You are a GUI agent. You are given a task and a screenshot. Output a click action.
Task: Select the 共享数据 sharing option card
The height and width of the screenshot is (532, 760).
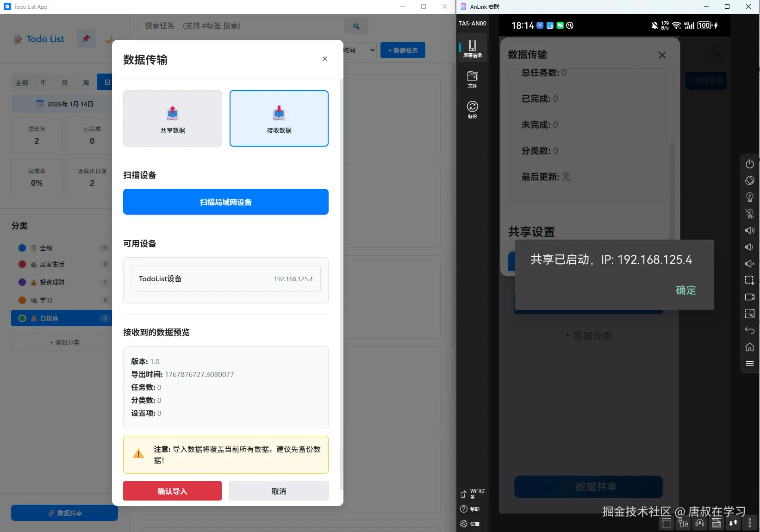172,118
